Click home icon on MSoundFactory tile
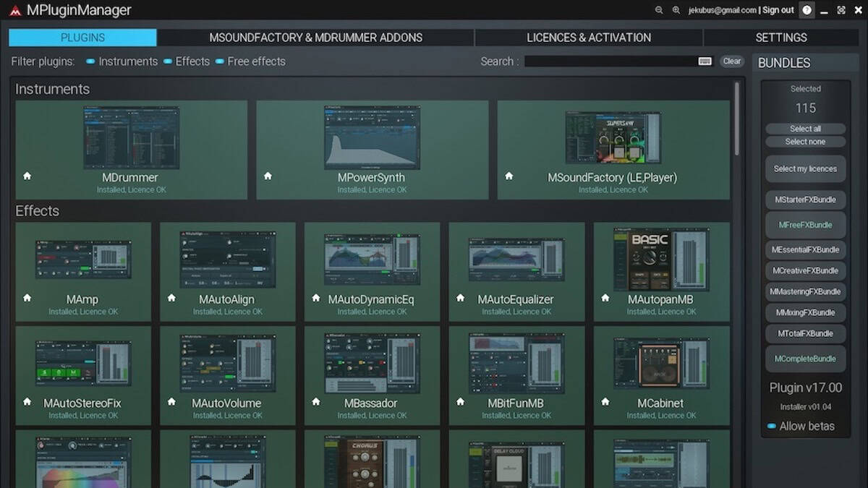This screenshot has width=868, height=488. coord(509,176)
